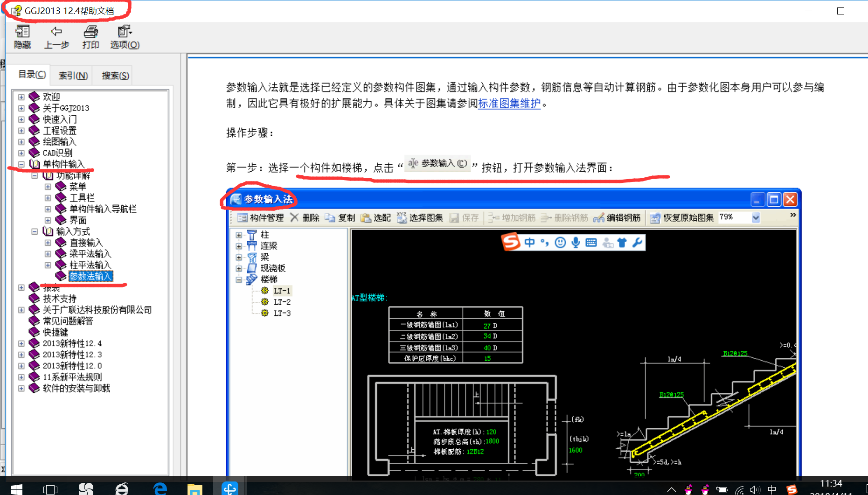Toggle Chinese/English on the floating IME bar

(x=529, y=242)
